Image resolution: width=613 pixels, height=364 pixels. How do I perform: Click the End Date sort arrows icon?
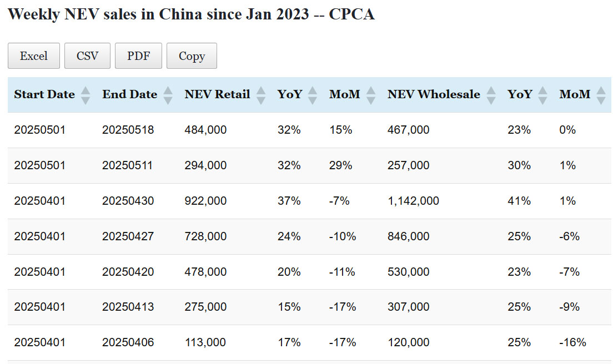(x=168, y=95)
